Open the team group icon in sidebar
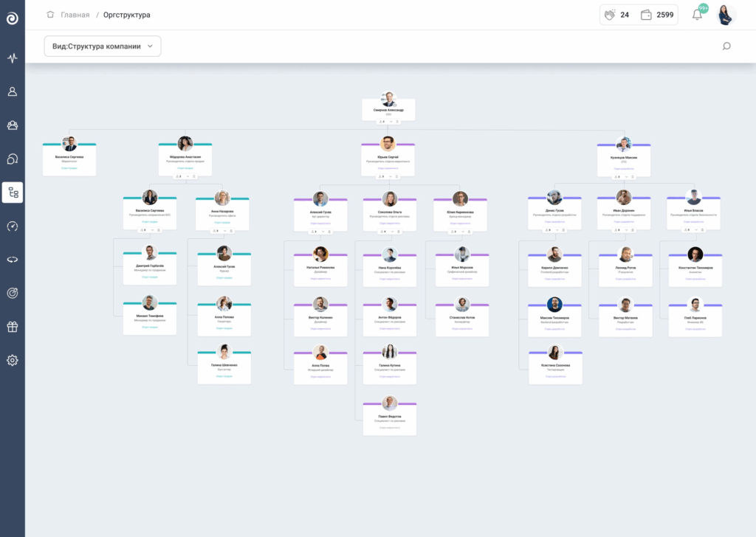Image resolution: width=756 pixels, height=537 pixels. coord(13,125)
